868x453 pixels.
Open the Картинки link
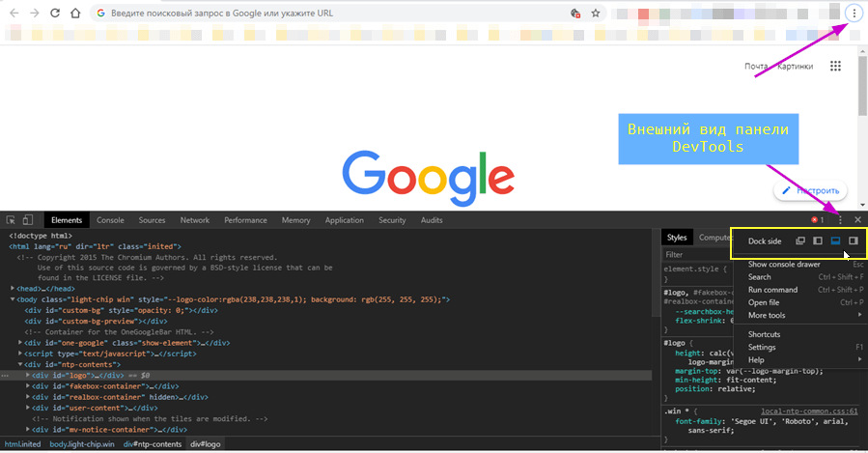point(795,66)
